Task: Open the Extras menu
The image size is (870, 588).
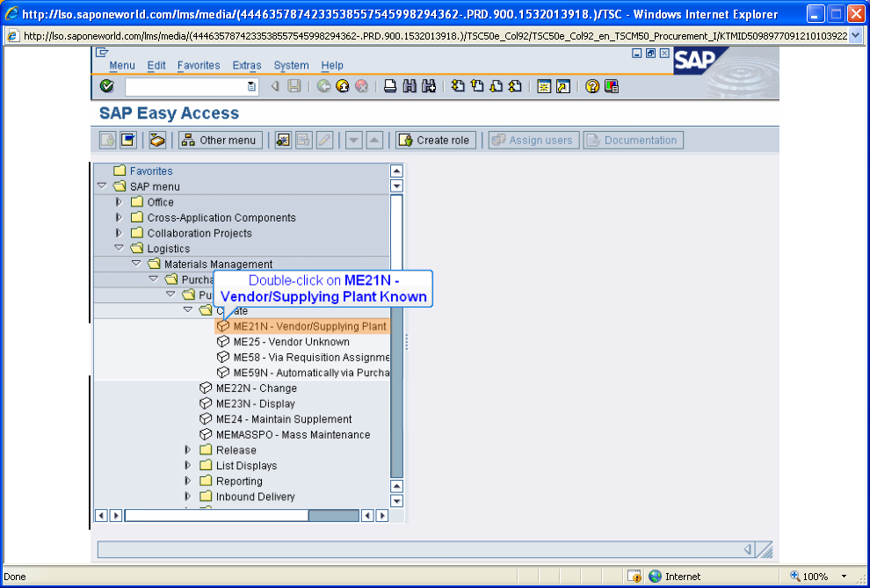Action: 247,65
